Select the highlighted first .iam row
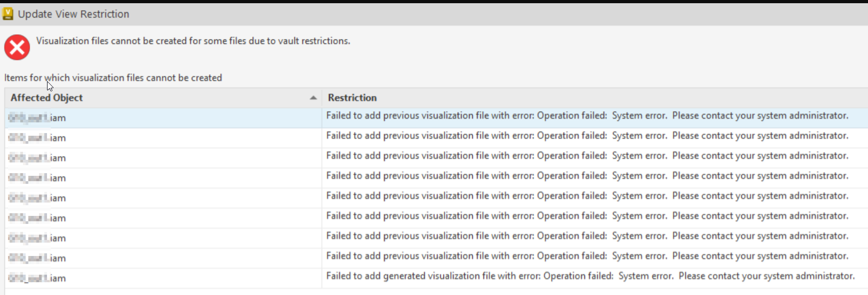Screen dimensions: 868x295 37,118
